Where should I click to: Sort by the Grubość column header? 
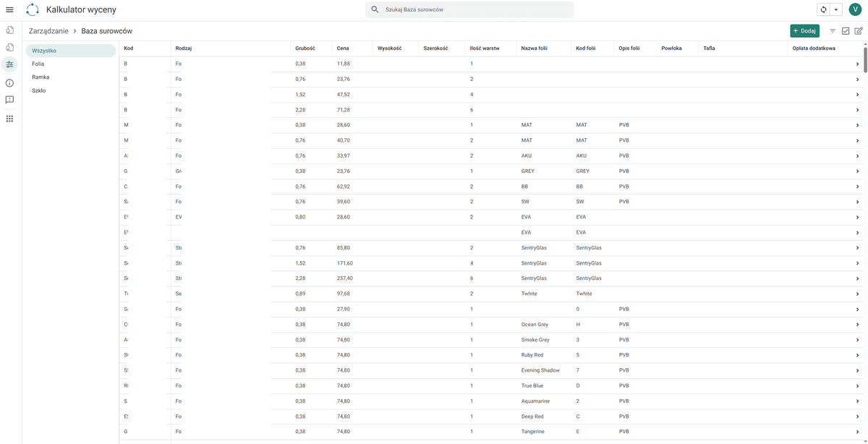click(305, 48)
